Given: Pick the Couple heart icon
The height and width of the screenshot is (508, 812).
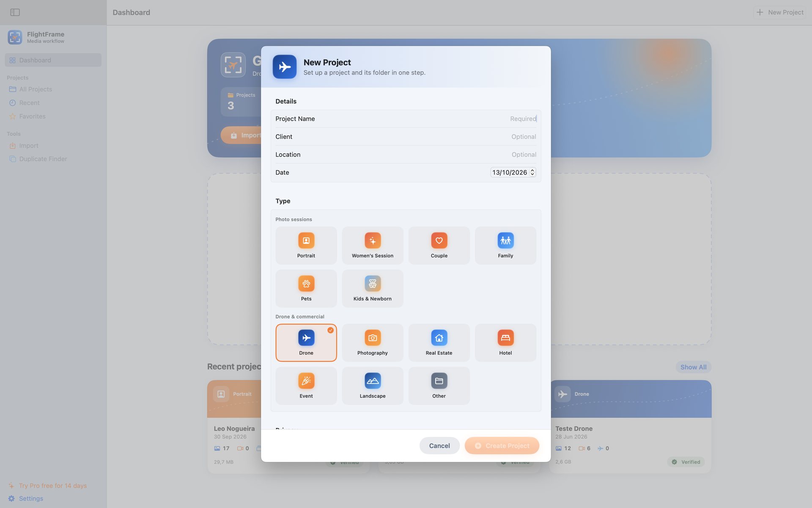Looking at the screenshot, I should tap(439, 240).
